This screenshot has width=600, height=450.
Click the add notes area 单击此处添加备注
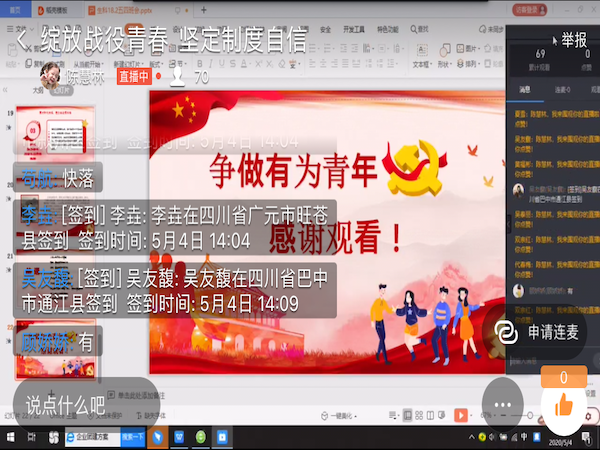click(137, 395)
